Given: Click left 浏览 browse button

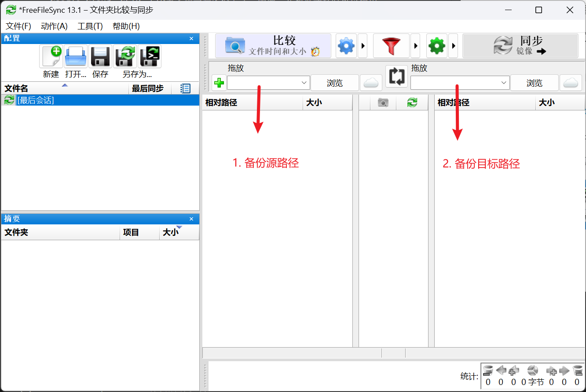Looking at the screenshot, I should click(x=335, y=83).
